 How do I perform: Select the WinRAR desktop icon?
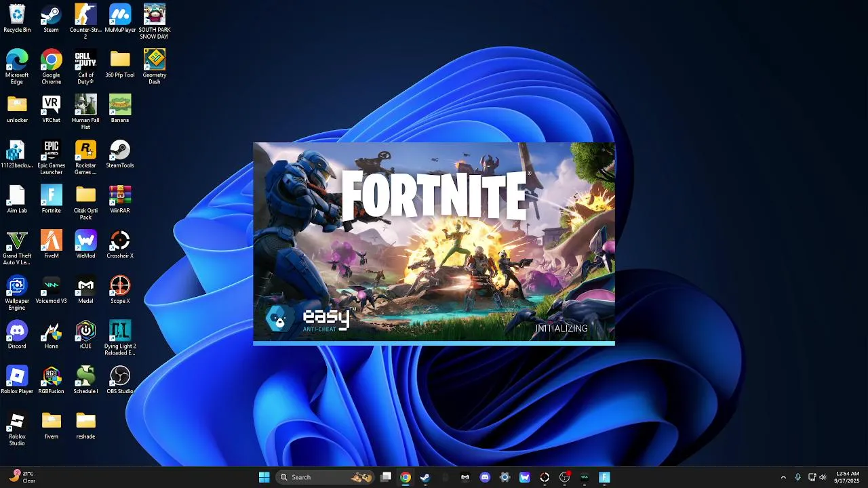[x=120, y=199]
